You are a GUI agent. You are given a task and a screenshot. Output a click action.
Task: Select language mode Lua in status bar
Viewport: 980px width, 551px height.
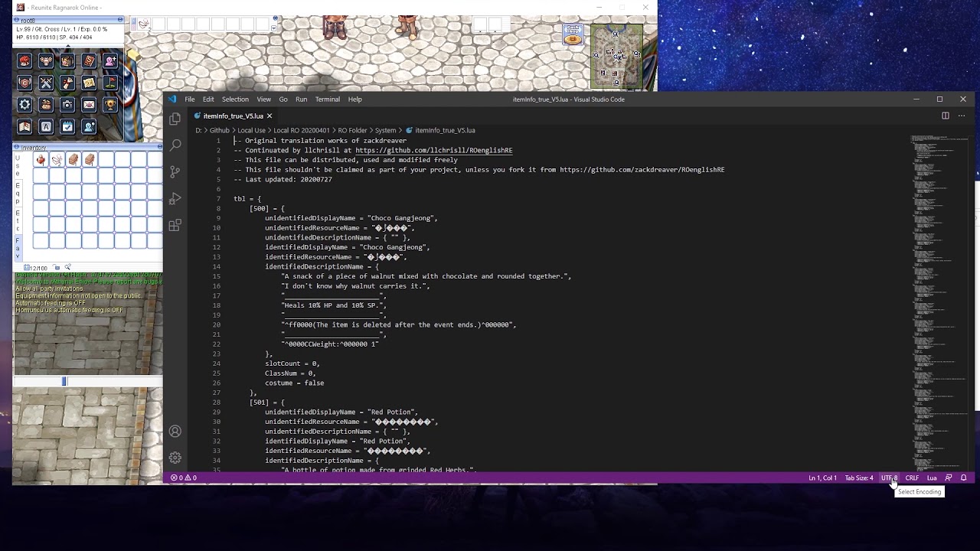(x=932, y=478)
